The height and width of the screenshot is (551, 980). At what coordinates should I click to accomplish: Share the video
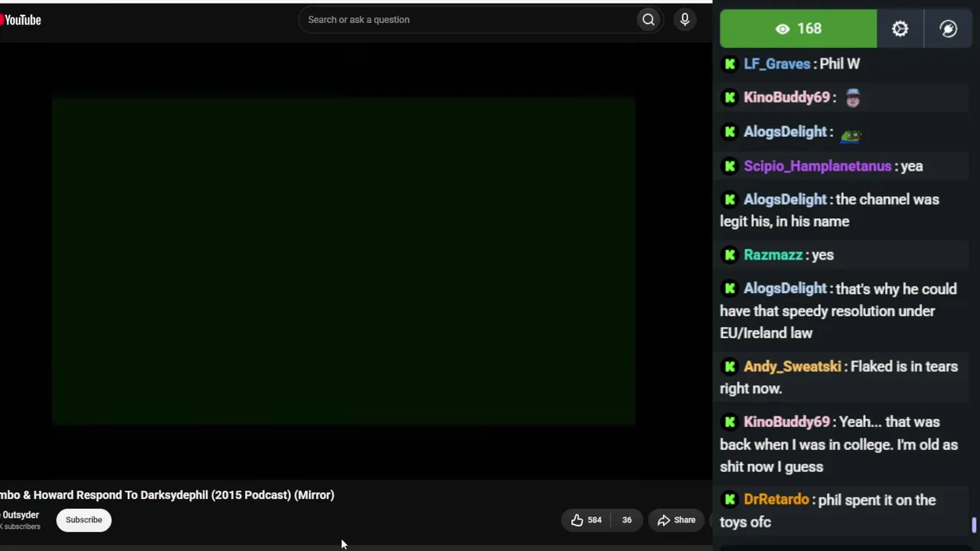(677, 520)
